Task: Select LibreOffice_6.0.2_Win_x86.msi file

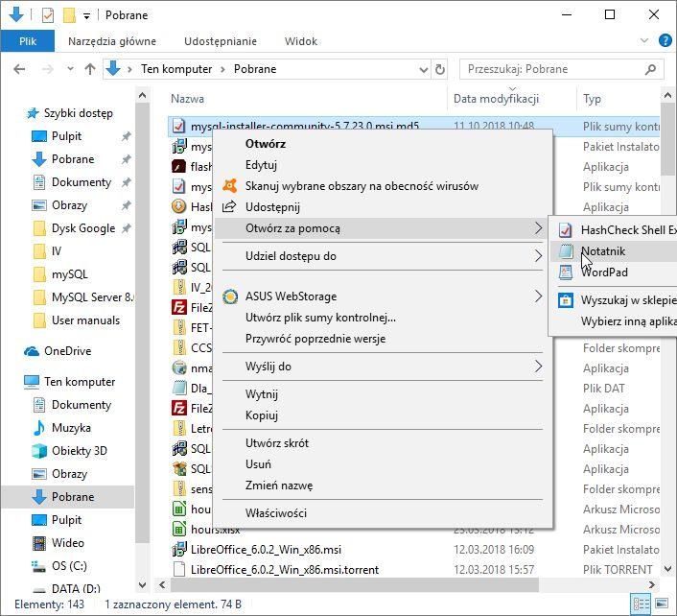Action: pyautogui.click(x=266, y=550)
